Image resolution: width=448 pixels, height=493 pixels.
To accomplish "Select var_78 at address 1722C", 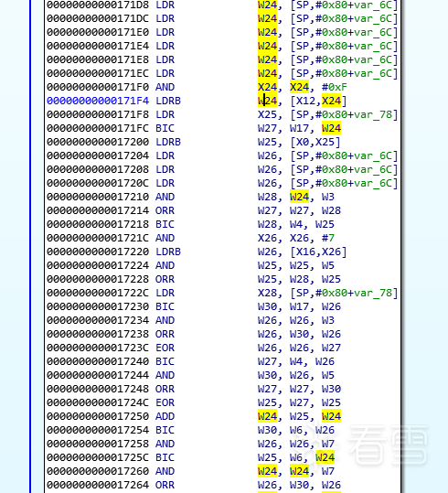I will [x=373, y=293].
